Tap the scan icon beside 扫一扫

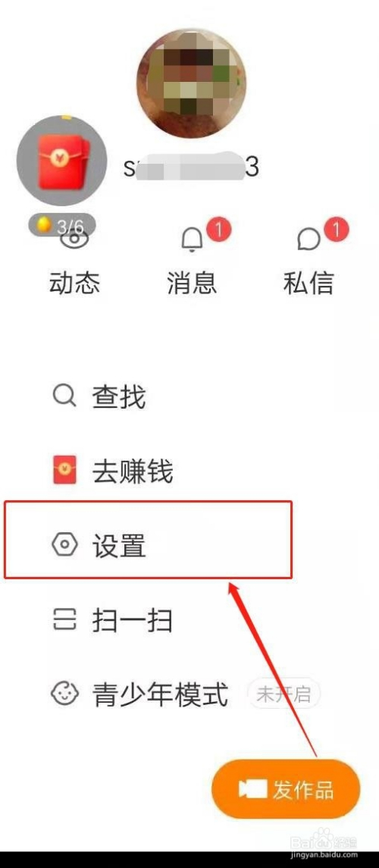coord(64,619)
